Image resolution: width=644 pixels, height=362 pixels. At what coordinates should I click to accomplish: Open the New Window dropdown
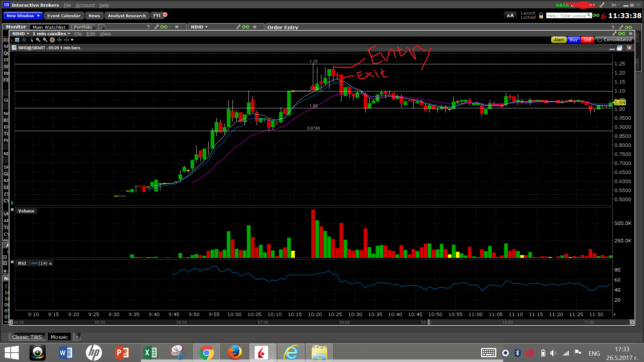coord(23,15)
